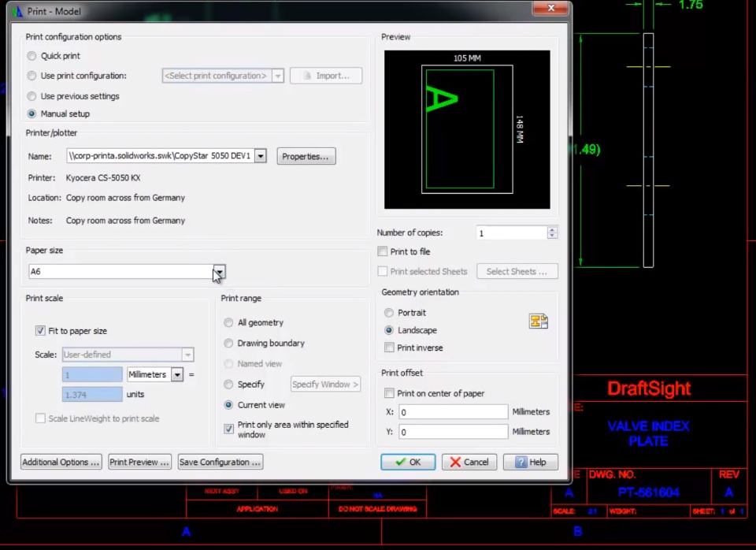The image size is (756, 550).
Task: Select Portrait orientation
Action: 389,313
